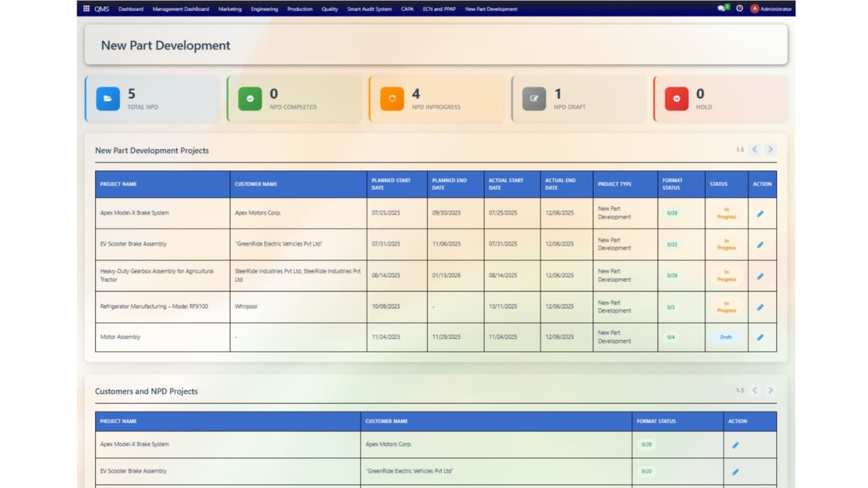Go to next page of NPD Projects
The image size is (868, 488).
coord(770,150)
